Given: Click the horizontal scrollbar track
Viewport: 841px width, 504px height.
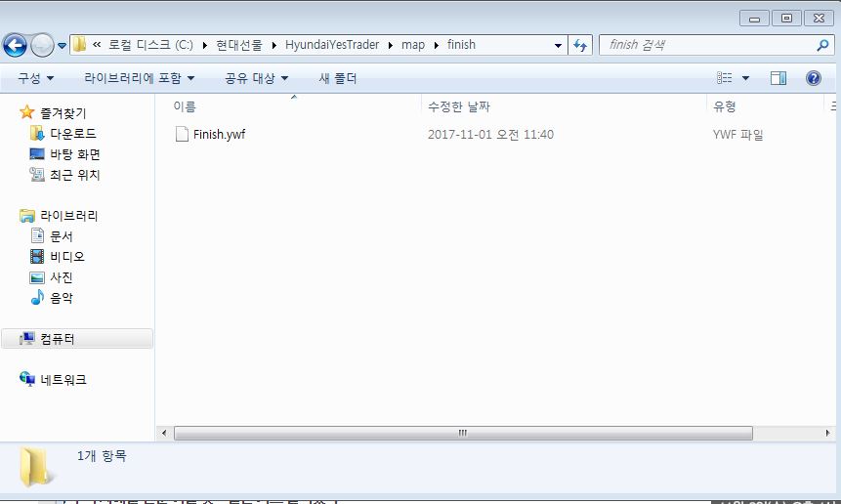Looking at the screenshot, I should (791, 433).
